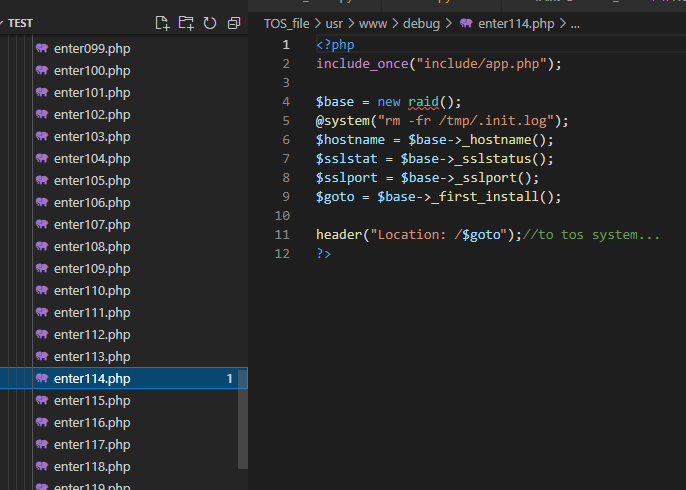686x490 pixels.
Task: Click the _first_install method on line 9
Action: coord(485,197)
